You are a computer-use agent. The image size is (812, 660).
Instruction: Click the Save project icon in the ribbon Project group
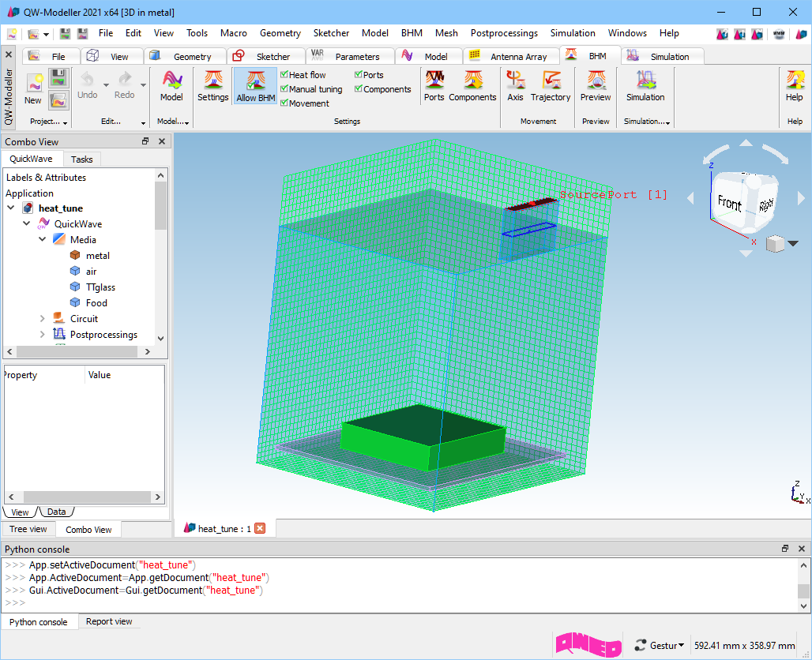point(58,78)
